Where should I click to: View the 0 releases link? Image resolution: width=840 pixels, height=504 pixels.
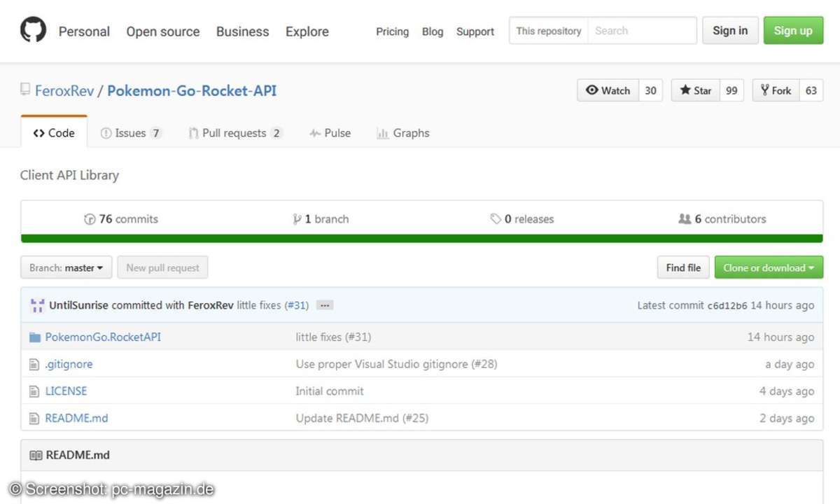[522, 219]
